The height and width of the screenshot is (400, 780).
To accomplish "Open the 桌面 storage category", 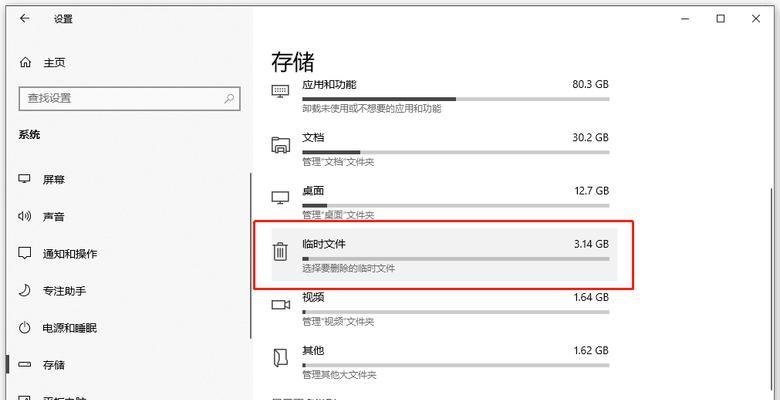I will 313,191.
